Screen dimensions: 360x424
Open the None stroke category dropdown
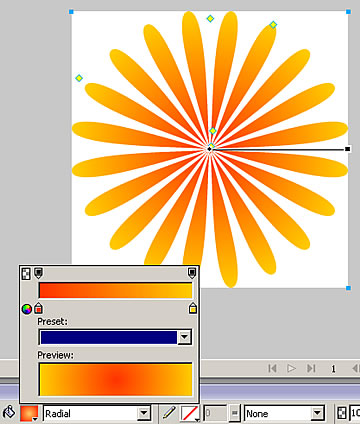[x=284, y=414]
